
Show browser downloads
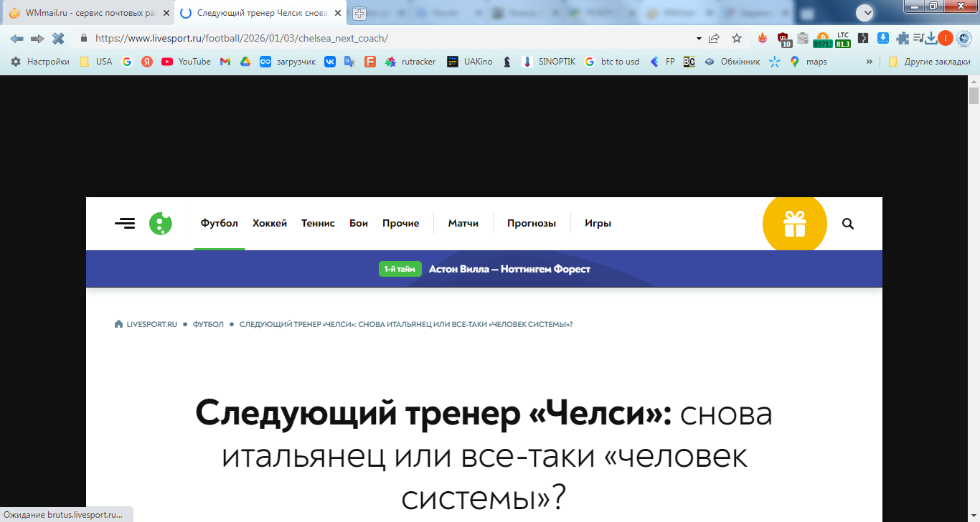tap(931, 39)
